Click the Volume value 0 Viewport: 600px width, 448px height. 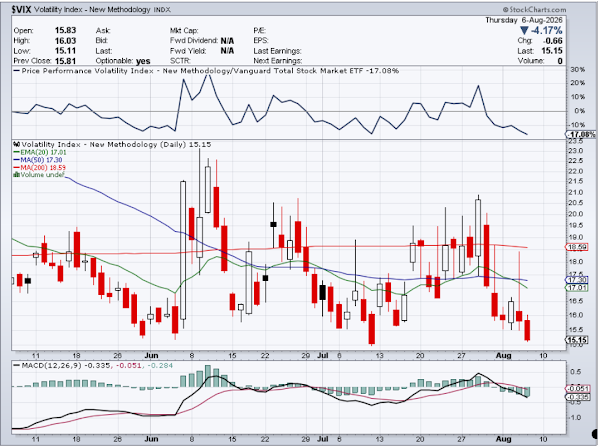(560, 61)
